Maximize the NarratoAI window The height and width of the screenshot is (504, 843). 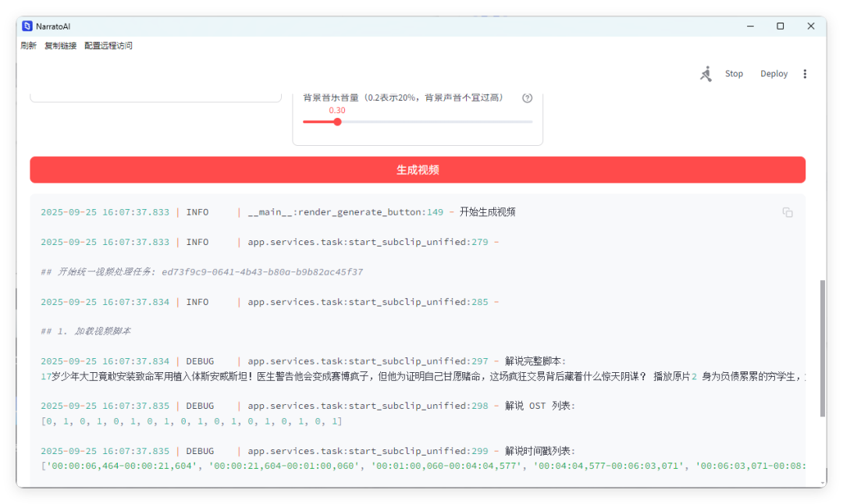pyautogui.click(x=780, y=26)
